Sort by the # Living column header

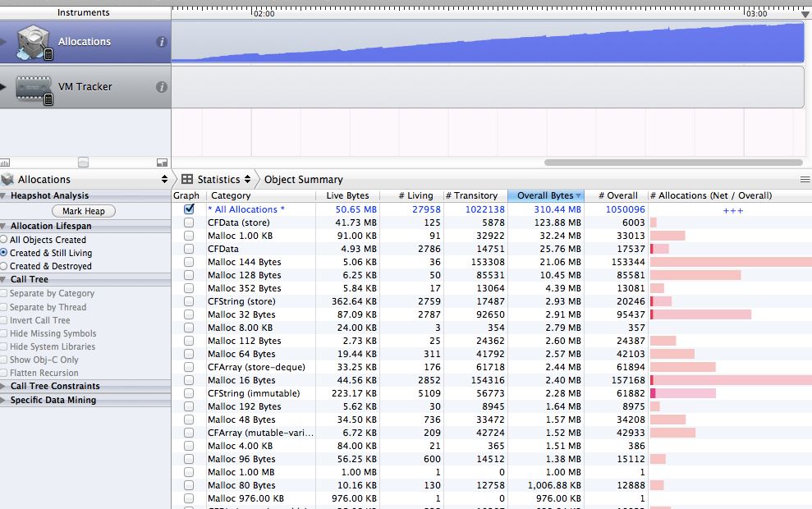pyautogui.click(x=411, y=195)
